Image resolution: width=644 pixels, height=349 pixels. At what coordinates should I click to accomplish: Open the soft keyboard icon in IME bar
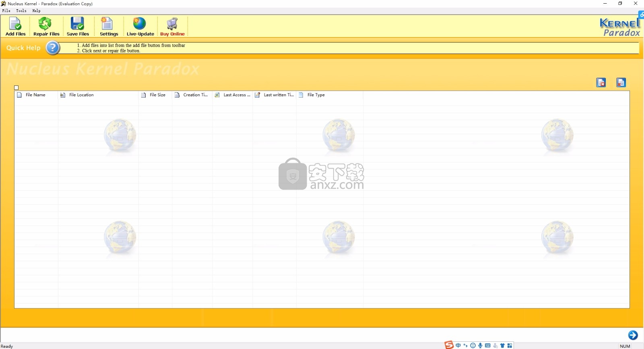click(x=488, y=345)
